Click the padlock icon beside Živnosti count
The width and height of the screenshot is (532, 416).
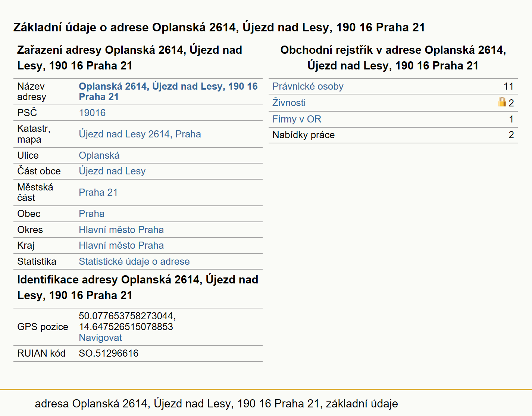(502, 102)
